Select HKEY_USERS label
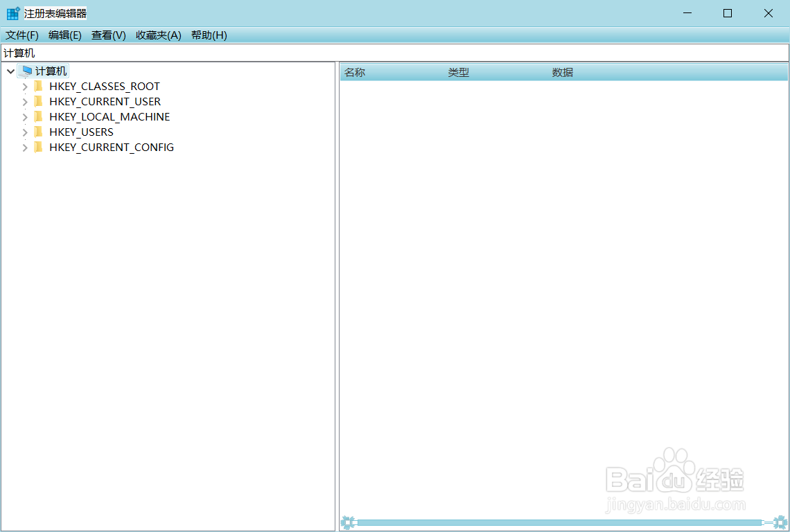 (x=81, y=132)
